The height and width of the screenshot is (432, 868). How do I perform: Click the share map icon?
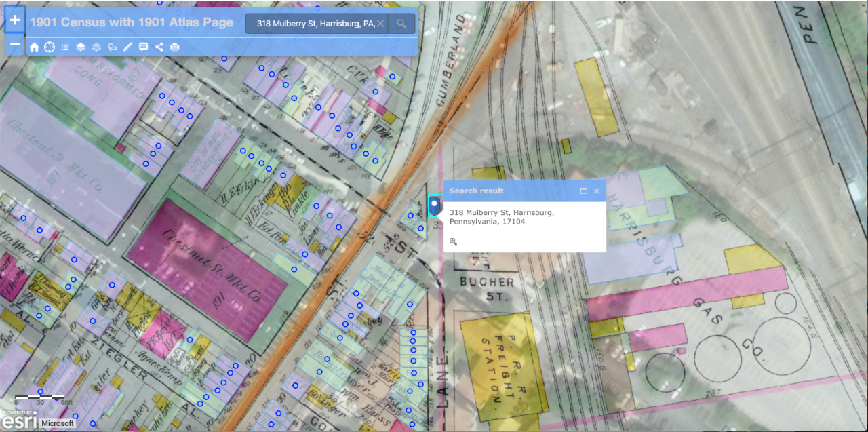pyautogui.click(x=159, y=47)
